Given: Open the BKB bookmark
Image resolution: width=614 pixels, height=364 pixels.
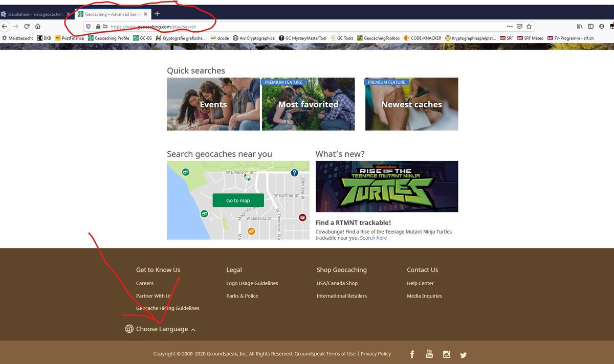Looking at the screenshot, I should point(44,38).
